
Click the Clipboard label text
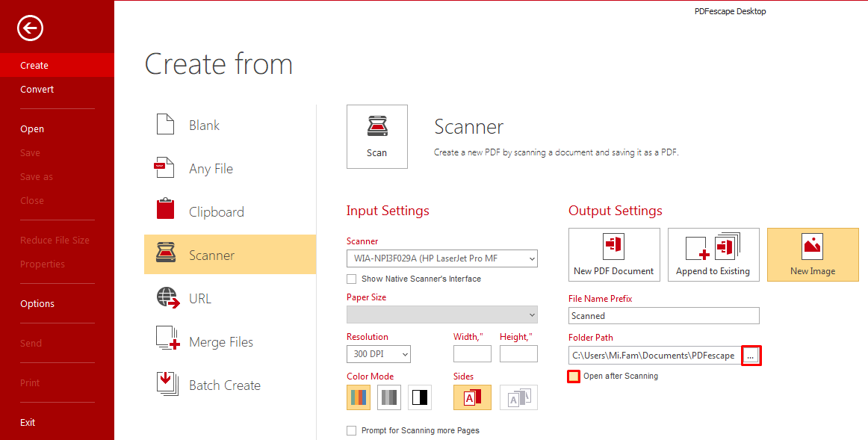[217, 212]
